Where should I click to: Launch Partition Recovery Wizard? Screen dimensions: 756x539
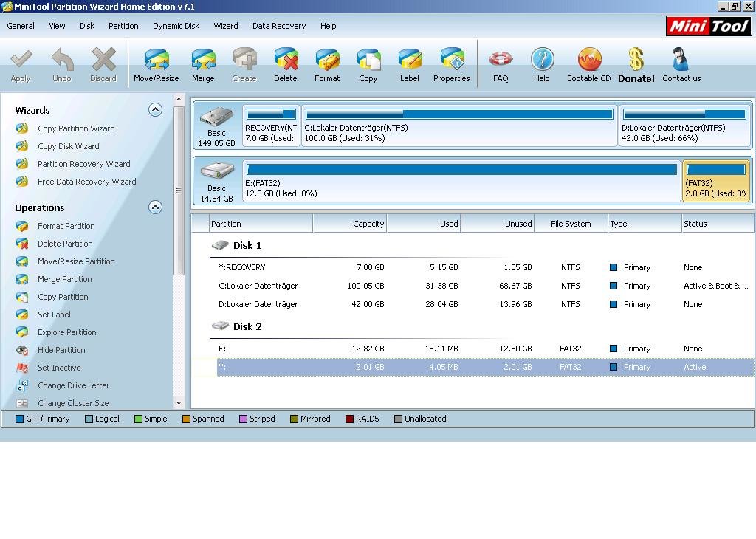coord(84,165)
